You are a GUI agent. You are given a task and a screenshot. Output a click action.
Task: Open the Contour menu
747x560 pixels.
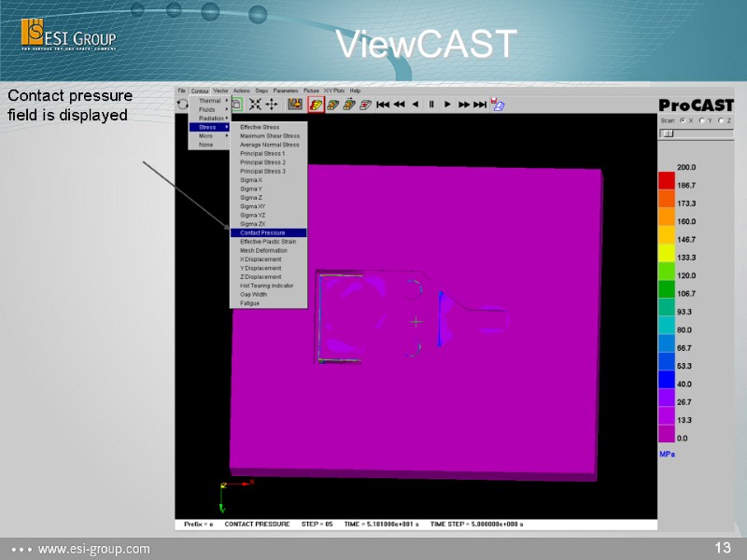(x=200, y=91)
